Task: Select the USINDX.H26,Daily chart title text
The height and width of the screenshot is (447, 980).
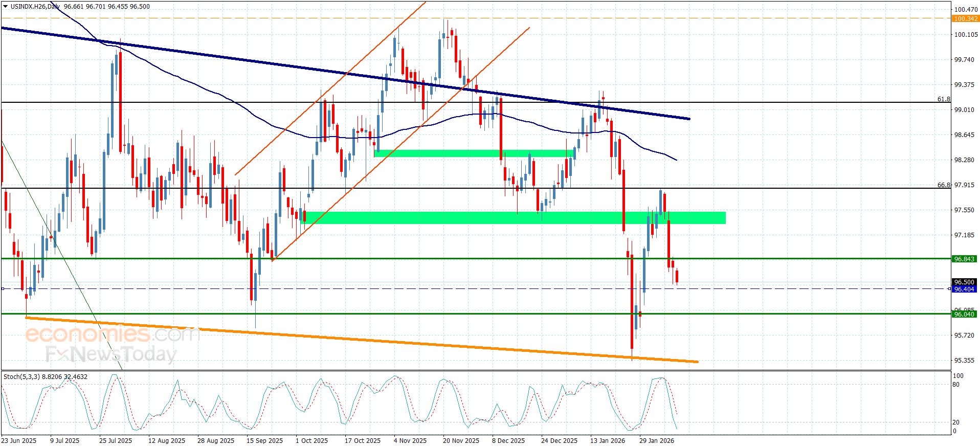Action: pos(35,7)
